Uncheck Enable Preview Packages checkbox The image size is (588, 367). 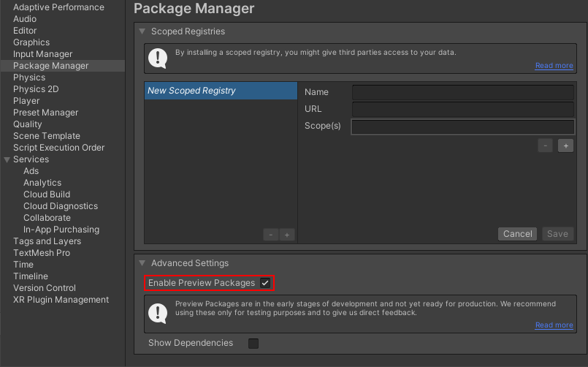coord(264,283)
